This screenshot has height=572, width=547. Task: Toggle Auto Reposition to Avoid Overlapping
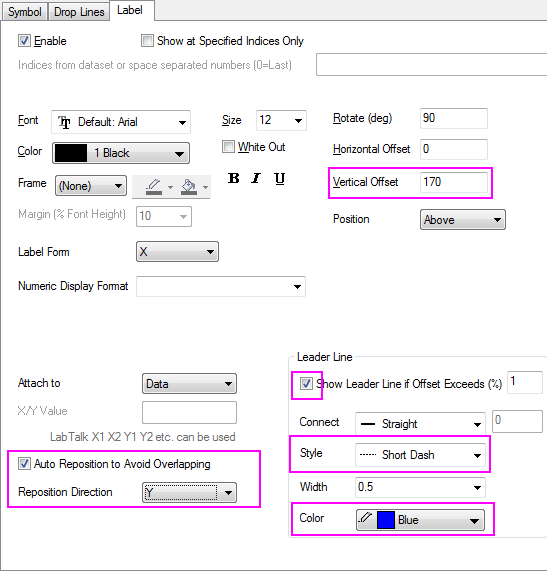point(24,464)
